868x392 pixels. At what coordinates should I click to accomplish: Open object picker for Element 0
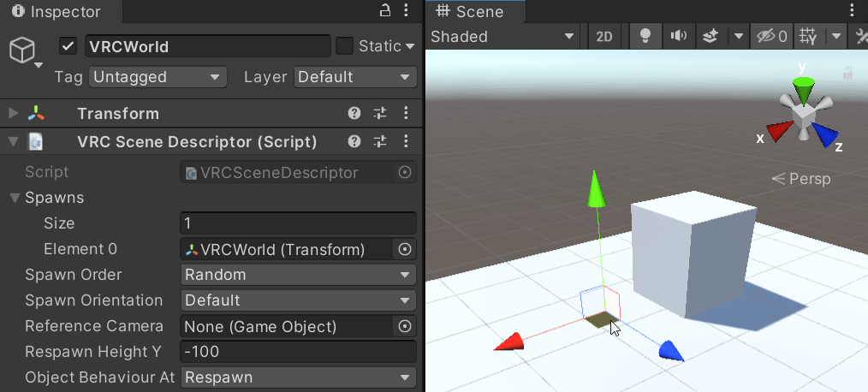[x=405, y=249]
